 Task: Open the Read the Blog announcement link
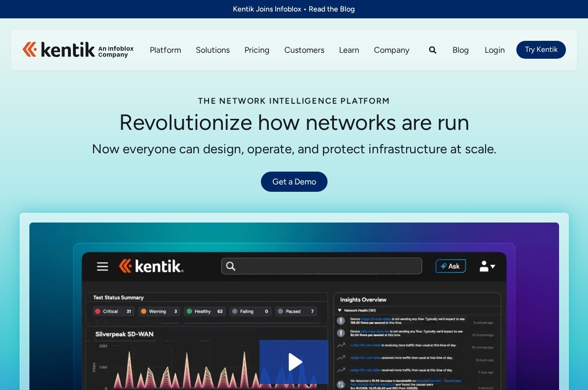(x=332, y=9)
